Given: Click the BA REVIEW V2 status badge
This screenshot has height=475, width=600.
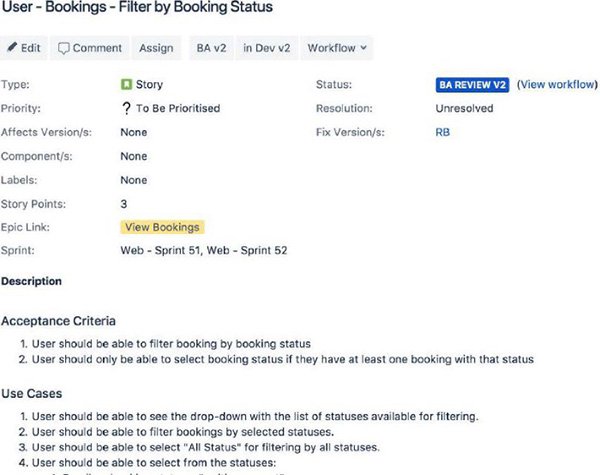Looking at the screenshot, I should tap(472, 85).
